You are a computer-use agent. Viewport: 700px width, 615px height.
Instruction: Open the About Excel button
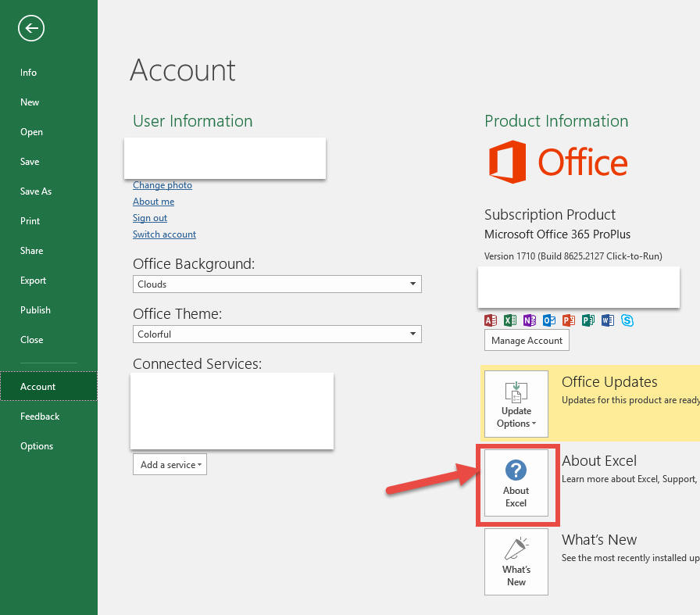pos(516,483)
